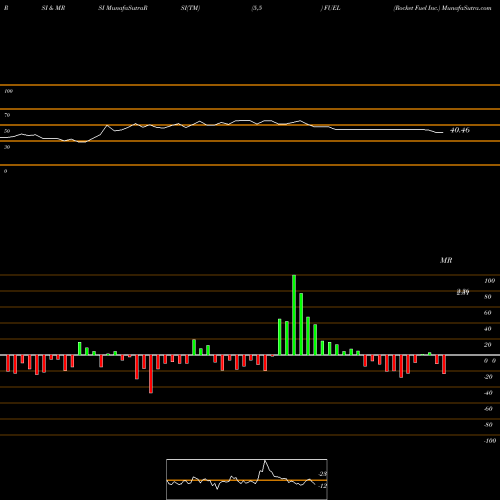Click the 'SI(TM)' header text
Screen dimensions: 500x500
[x=190, y=8]
